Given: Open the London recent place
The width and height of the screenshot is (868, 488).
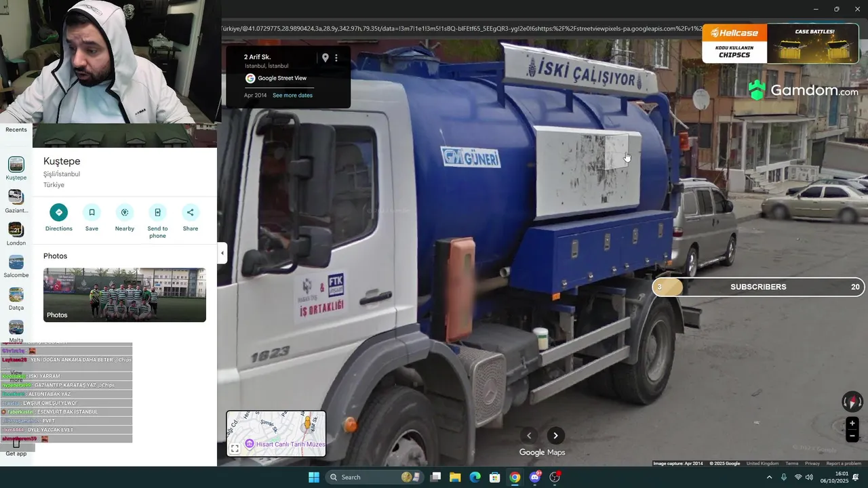Looking at the screenshot, I should [x=16, y=234].
